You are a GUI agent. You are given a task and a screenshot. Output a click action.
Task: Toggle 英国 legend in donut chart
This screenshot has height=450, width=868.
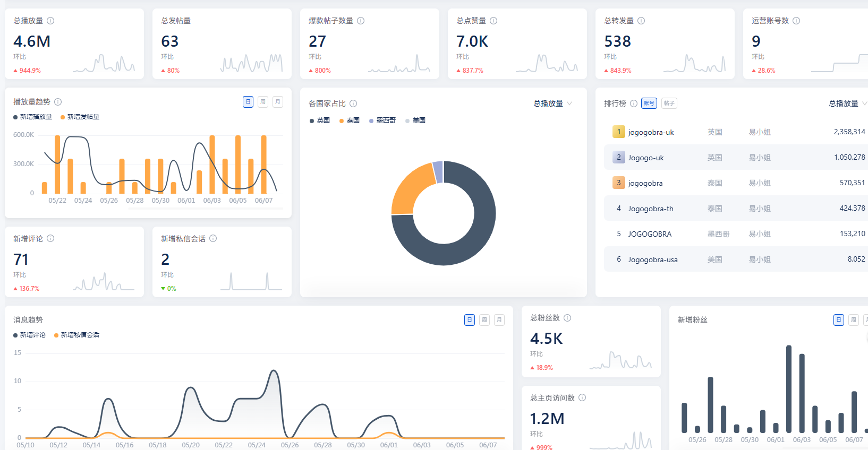click(320, 120)
